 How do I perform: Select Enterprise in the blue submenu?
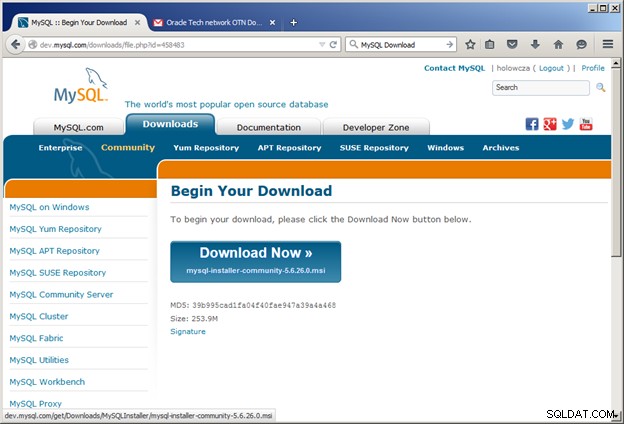(x=60, y=148)
